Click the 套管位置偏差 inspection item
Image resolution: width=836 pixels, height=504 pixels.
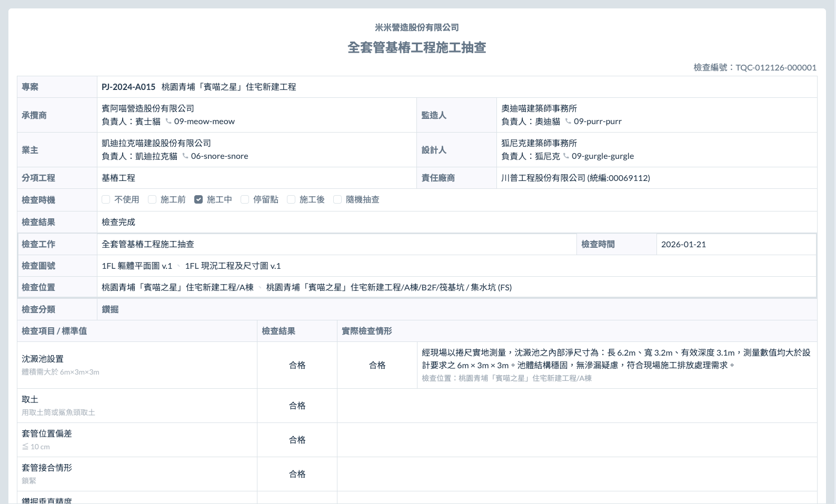[x=47, y=434]
